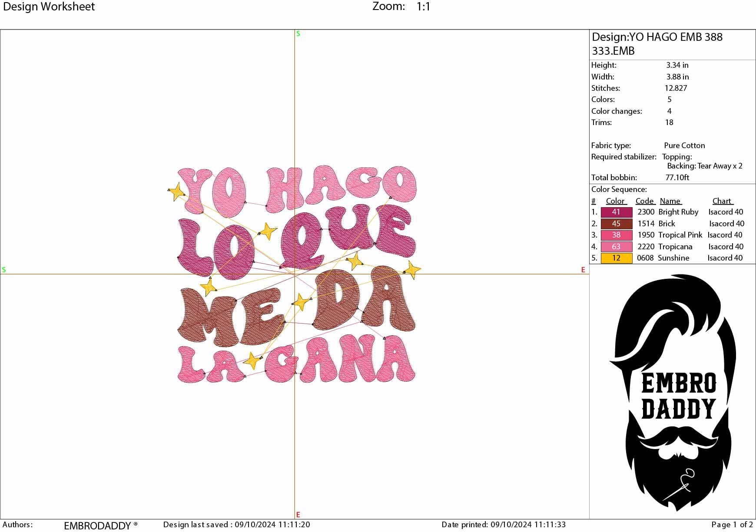Click thread code '1514'
This screenshot has height=532, width=756.
646,224
